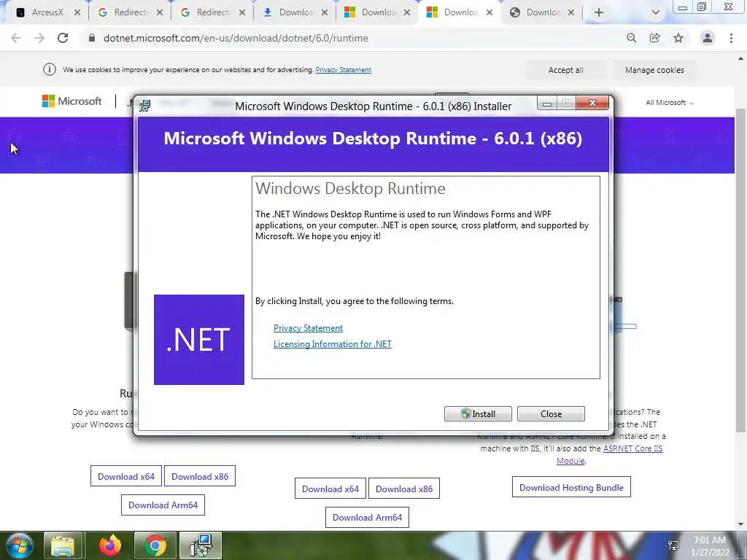Click Accept all cookies button

pos(565,70)
